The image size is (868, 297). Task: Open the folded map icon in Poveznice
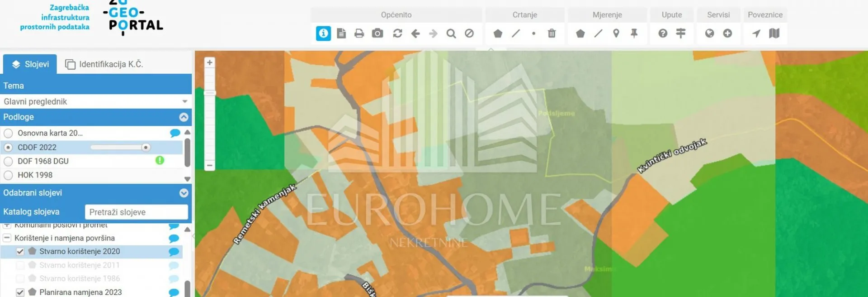[x=774, y=34]
